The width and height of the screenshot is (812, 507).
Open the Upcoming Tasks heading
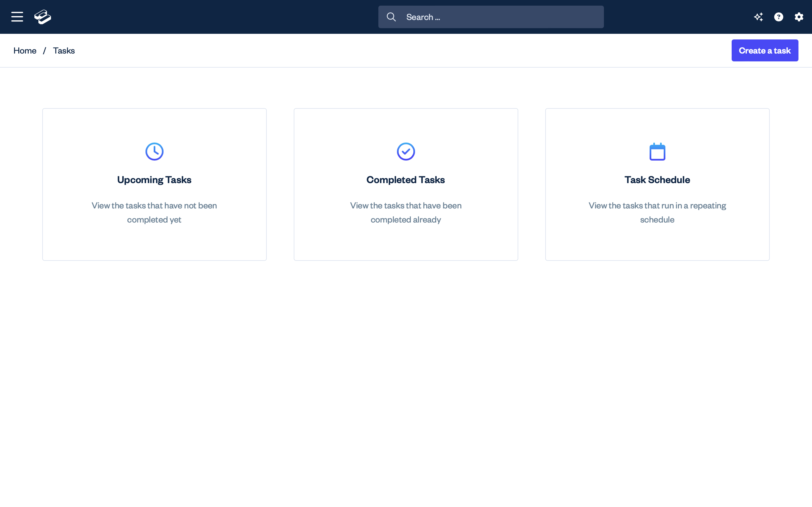pos(154,180)
